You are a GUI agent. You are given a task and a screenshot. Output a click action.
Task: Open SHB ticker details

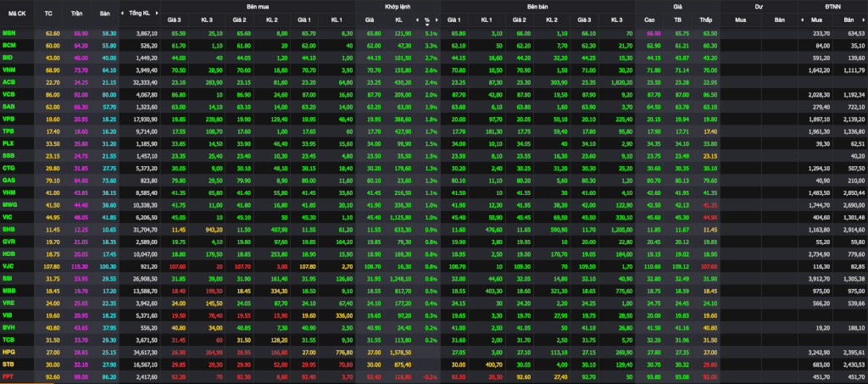8,228
